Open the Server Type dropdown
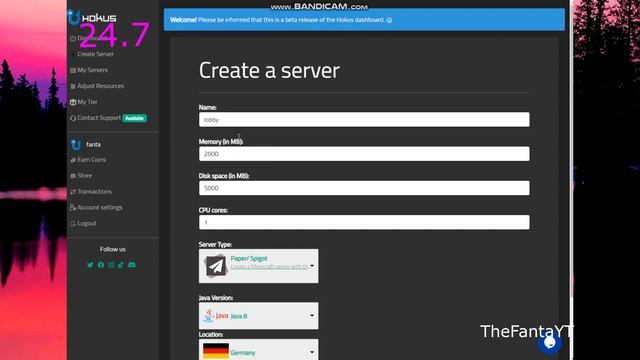Viewport: 640px width, 360px height. [258, 266]
